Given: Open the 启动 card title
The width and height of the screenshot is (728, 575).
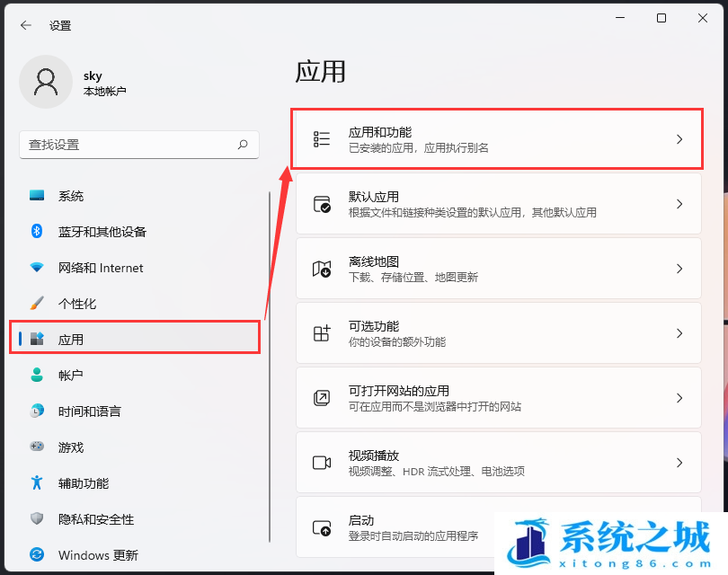Looking at the screenshot, I should click(x=361, y=520).
